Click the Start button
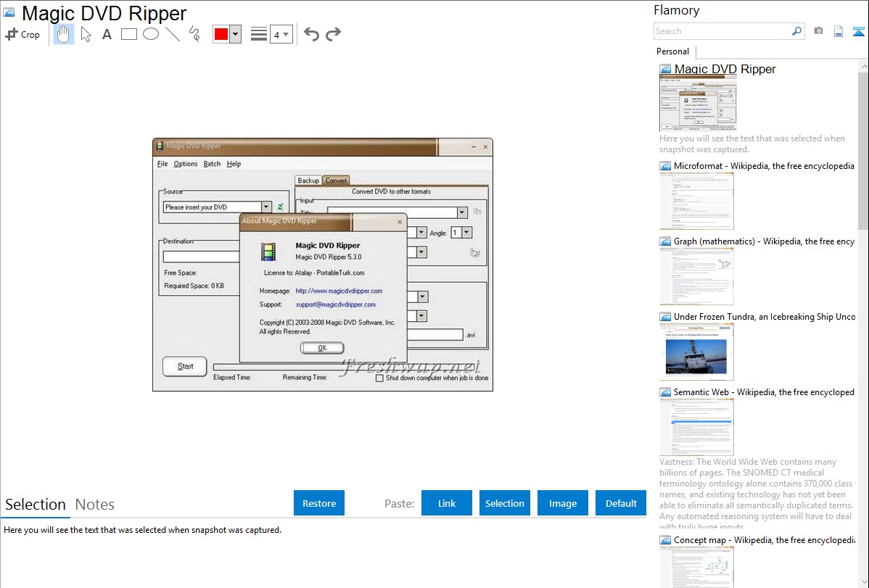The image size is (869, 588). pyautogui.click(x=184, y=366)
